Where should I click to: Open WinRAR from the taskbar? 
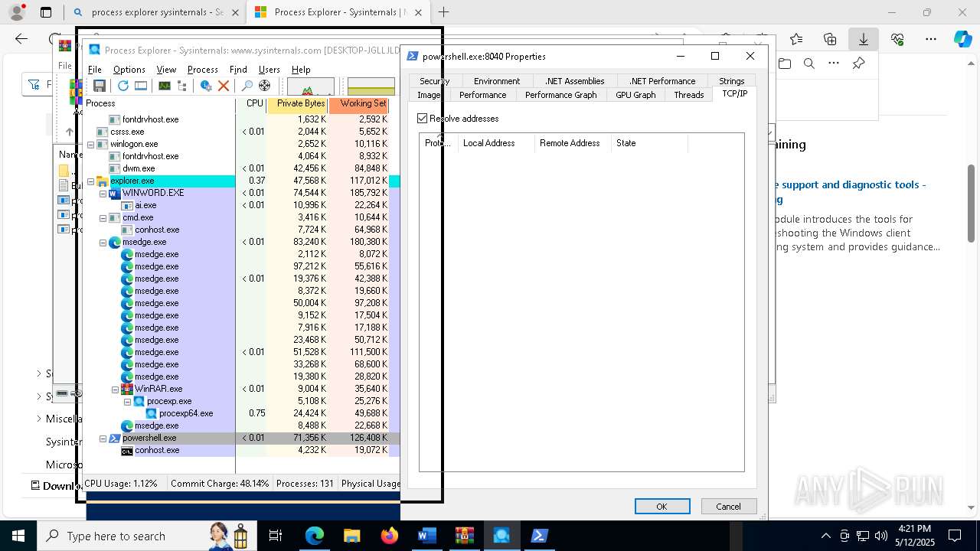coord(464,536)
